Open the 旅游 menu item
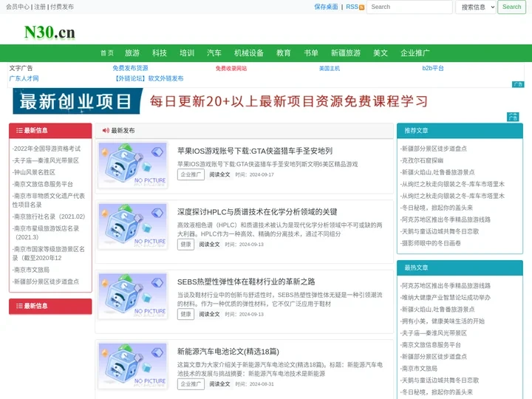This screenshot has width=532, height=399. [x=132, y=53]
